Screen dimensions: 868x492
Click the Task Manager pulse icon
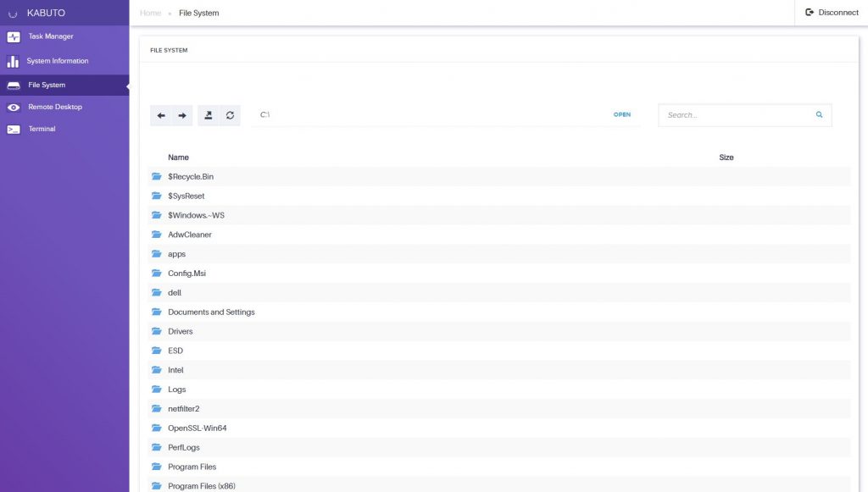[x=14, y=37]
